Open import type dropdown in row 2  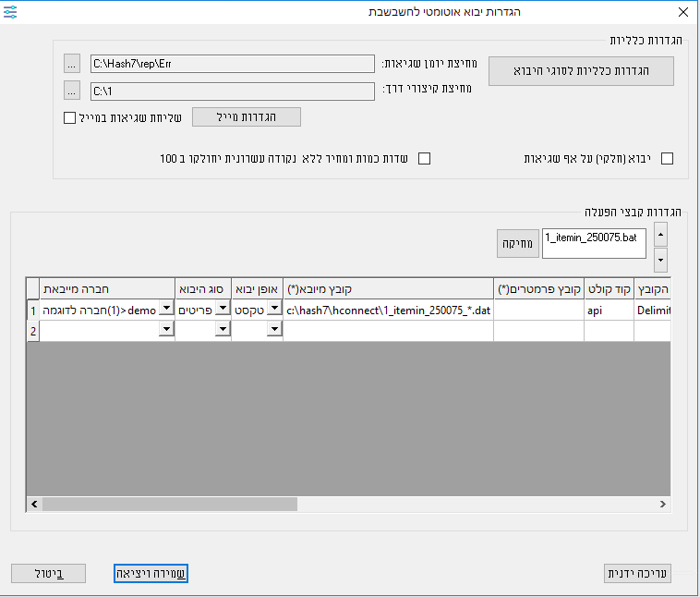[x=223, y=329]
